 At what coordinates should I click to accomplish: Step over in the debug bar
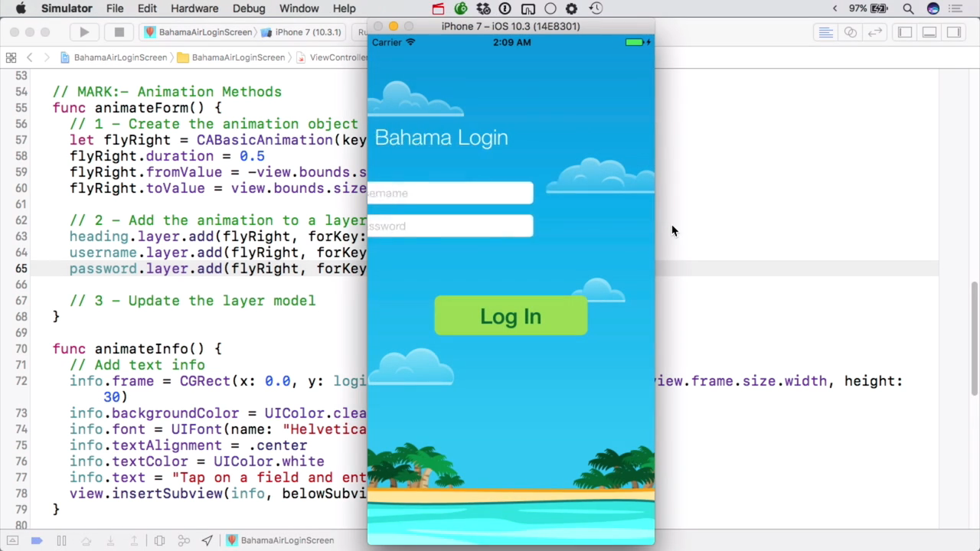point(86,540)
